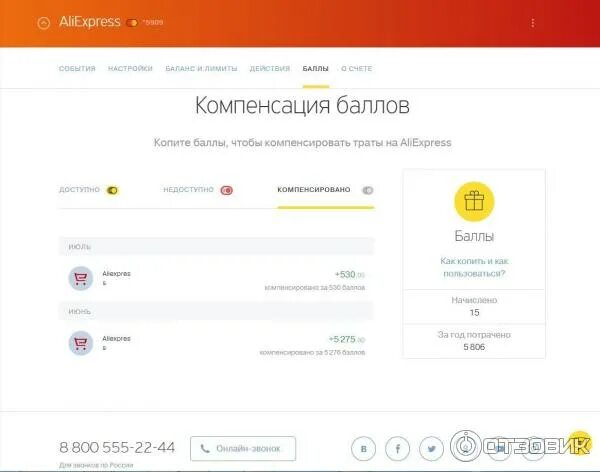600x472 pixels.
Task: Click the Для звонков по России note
Action: pyautogui.click(x=96, y=465)
